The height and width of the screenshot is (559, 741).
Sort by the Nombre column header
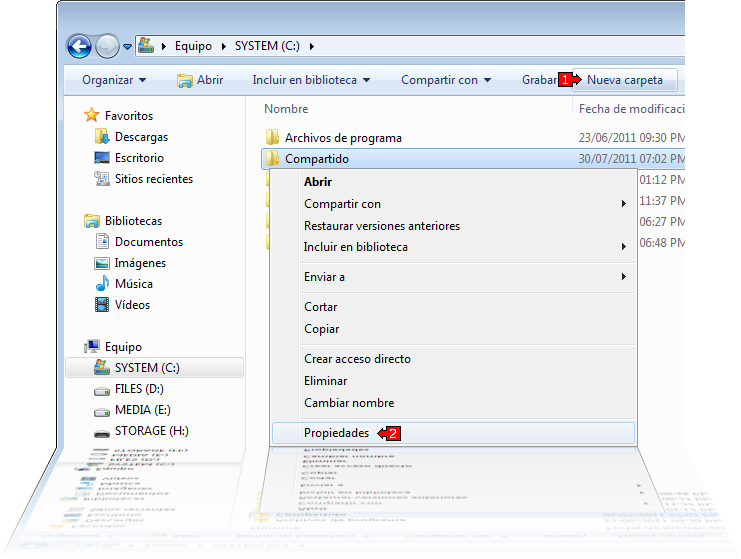tap(286, 109)
